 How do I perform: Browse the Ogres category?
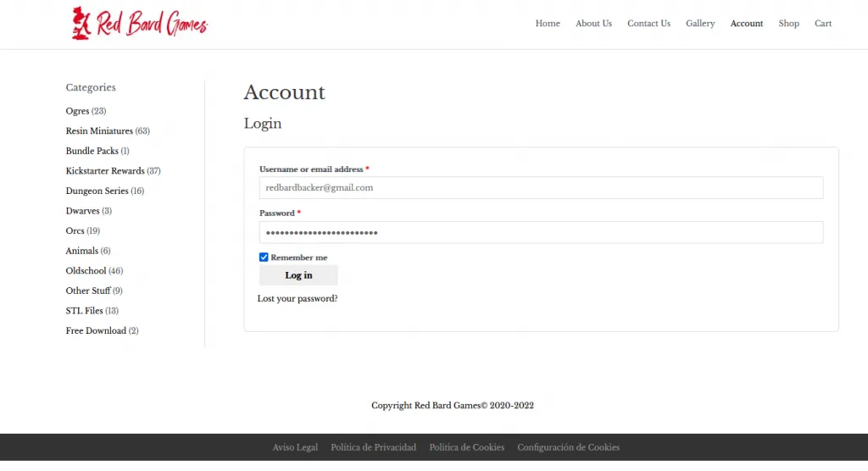tap(77, 111)
